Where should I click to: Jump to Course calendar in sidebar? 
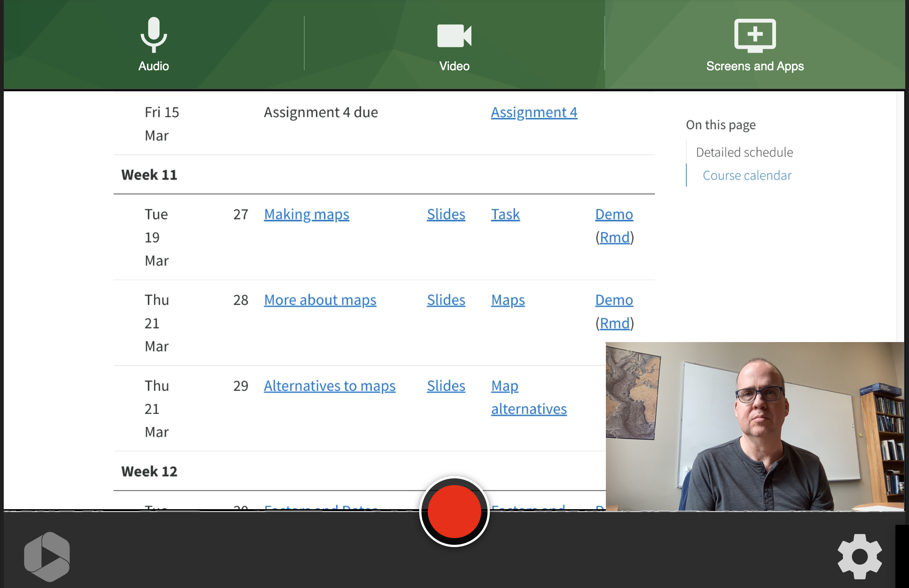(747, 175)
